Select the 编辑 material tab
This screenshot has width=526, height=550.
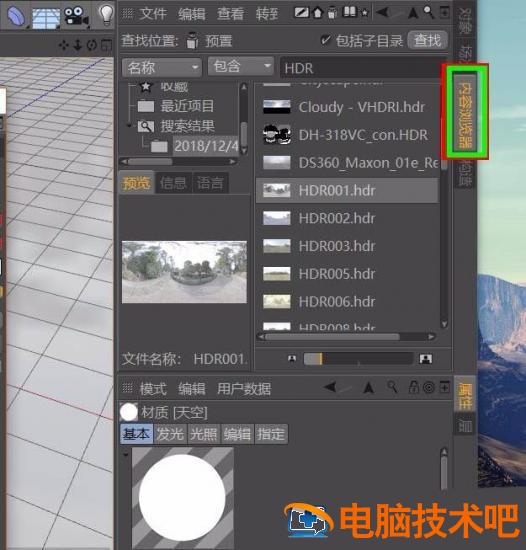237,434
